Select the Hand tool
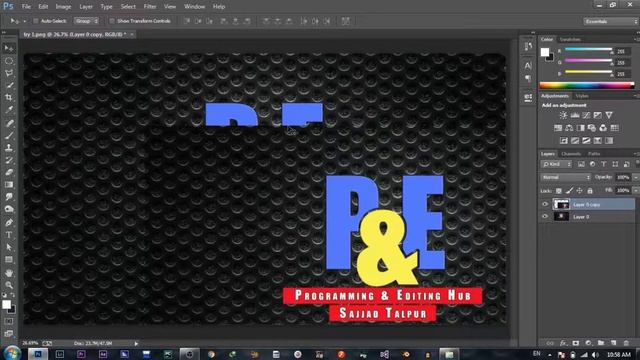 (9, 273)
